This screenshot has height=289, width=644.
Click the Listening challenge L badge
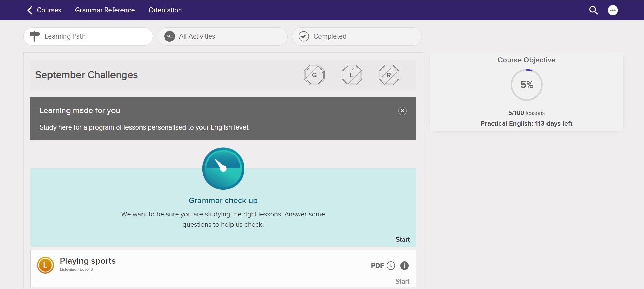(351, 75)
